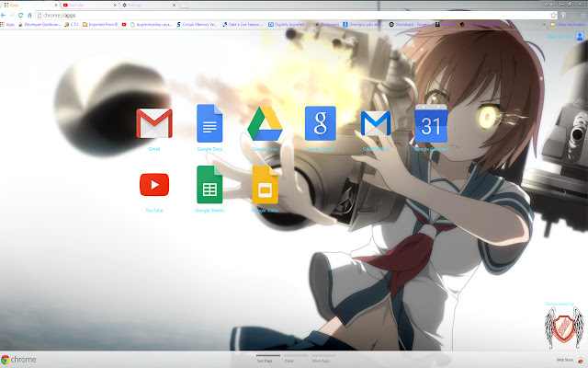
Task: Open the YouTube icon-only bookmark
Action: 124,25
